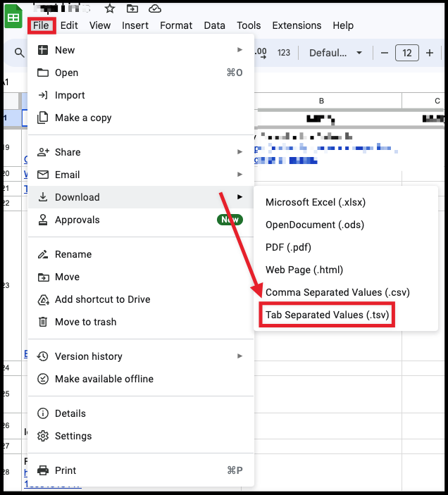Screen dimensions: 448x495
Task: Expand Version history submenu
Action: [141, 356]
